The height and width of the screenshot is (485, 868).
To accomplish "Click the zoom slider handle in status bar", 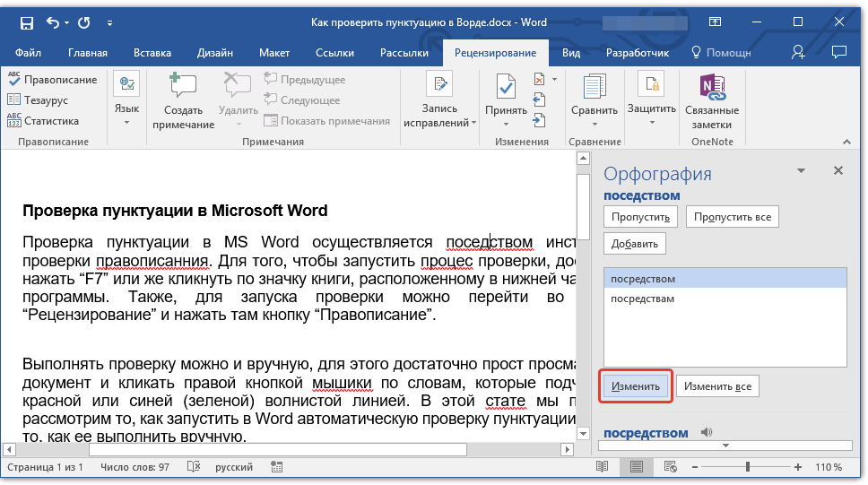I will (748, 467).
